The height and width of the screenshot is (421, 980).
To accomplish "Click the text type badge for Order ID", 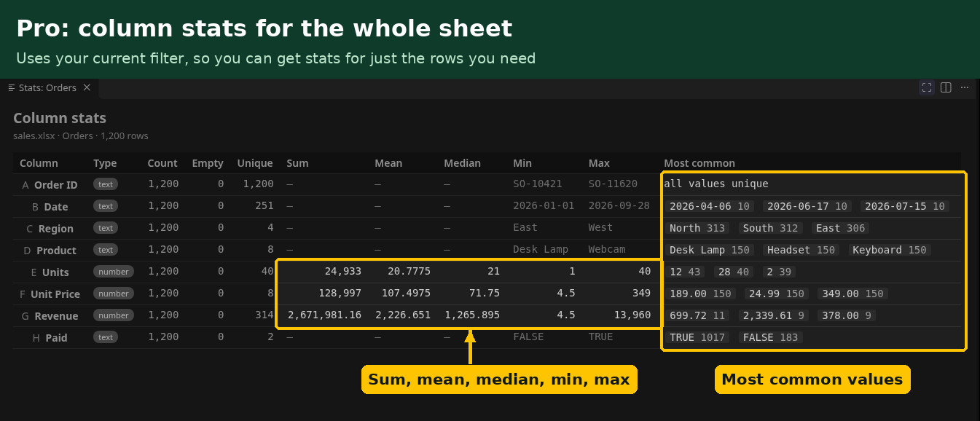I will tap(106, 184).
